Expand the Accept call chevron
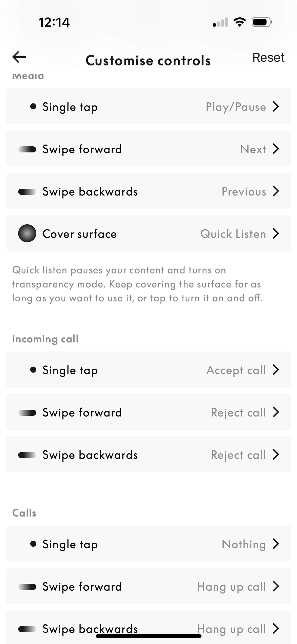The height and width of the screenshot is (644, 297). [x=276, y=370]
